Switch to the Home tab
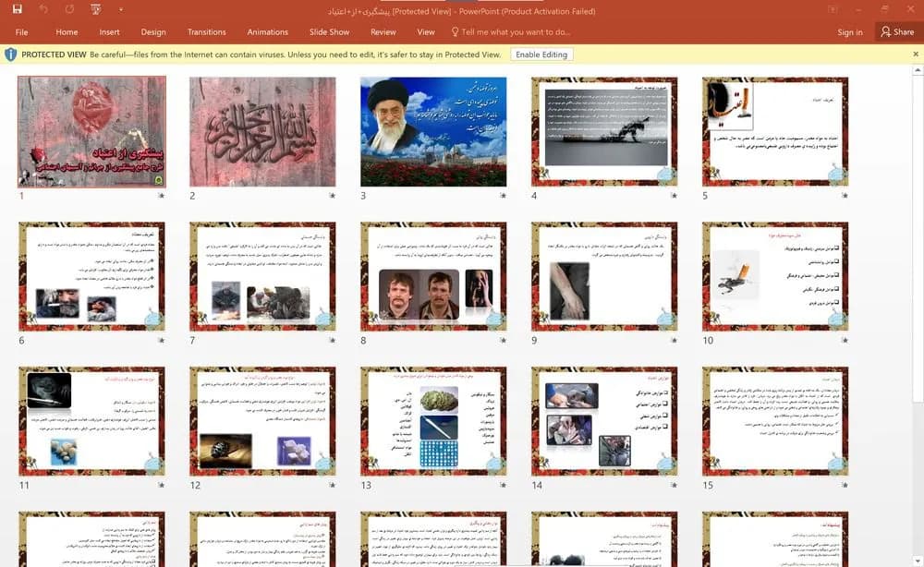Screen dimensions: 924x567 point(67,31)
